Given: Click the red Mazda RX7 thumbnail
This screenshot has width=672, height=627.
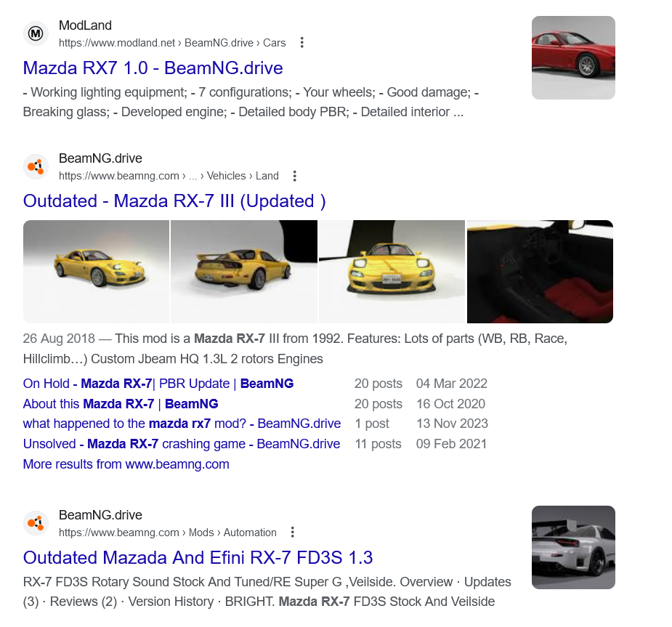Looking at the screenshot, I should click(x=573, y=58).
